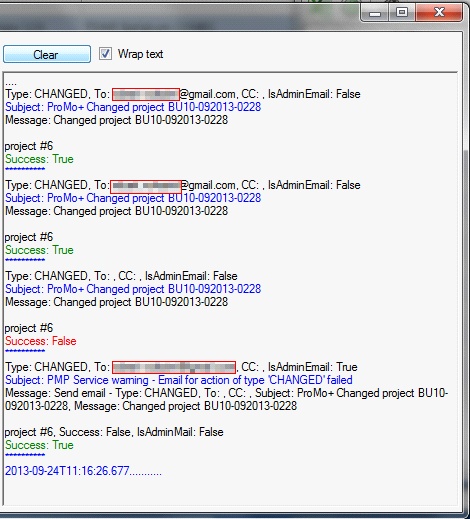The image size is (470, 519).
Task: Click the PMP Service warning subject line
Action: (x=179, y=380)
